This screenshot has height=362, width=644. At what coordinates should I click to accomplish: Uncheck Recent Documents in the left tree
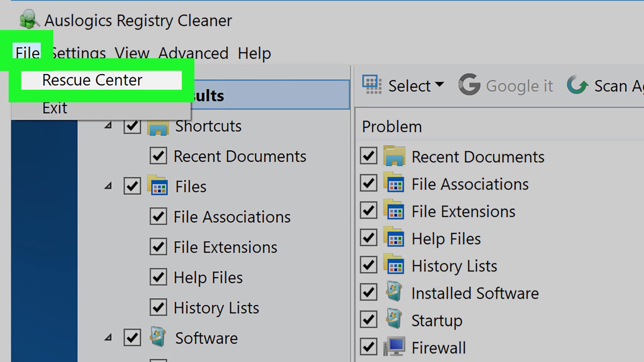[x=158, y=156]
